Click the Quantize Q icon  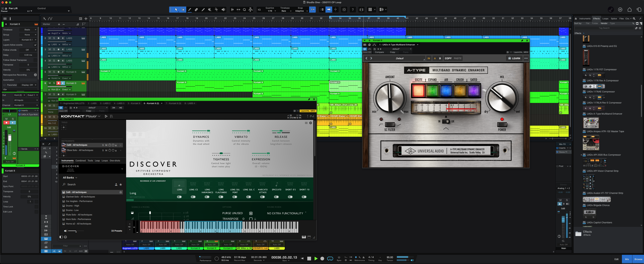click(244, 10)
